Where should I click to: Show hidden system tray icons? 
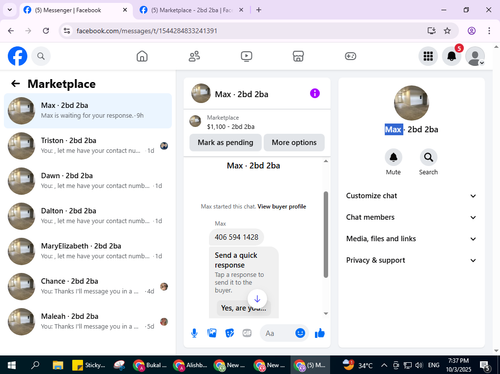(x=384, y=365)
